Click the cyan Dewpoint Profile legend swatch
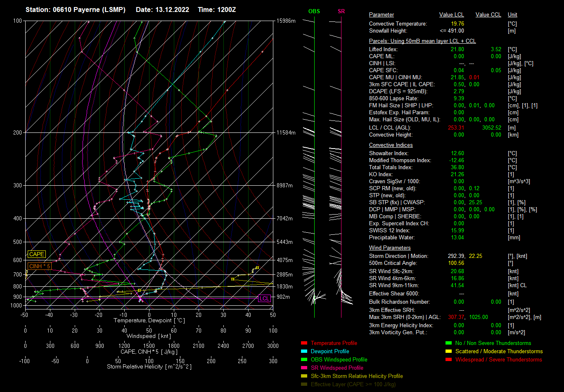564x392 pixels. click(304, 352)
